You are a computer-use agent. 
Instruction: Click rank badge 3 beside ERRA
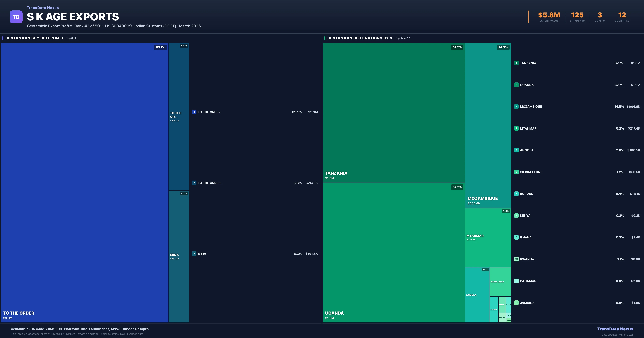194,253
